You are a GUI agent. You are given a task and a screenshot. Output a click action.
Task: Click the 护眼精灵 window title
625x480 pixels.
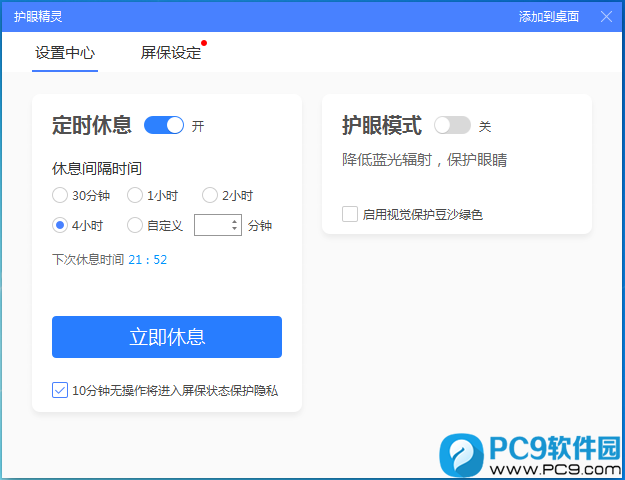pos(38,16)
